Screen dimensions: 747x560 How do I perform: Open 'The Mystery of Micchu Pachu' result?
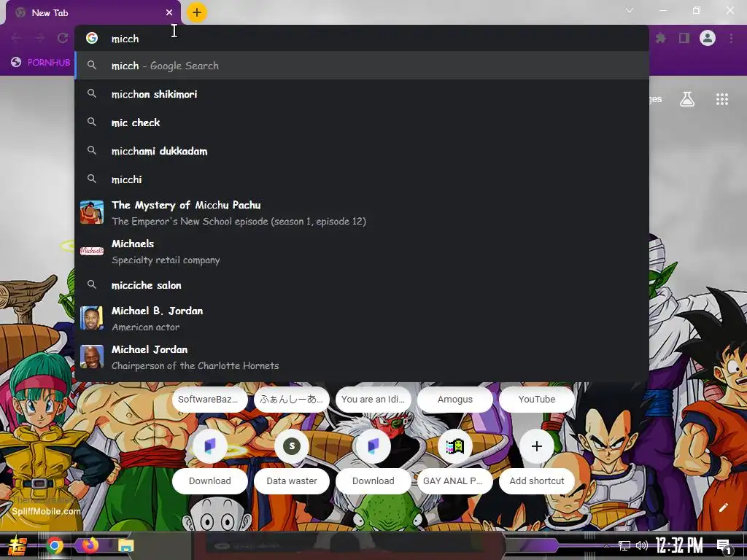click(362, 213)
